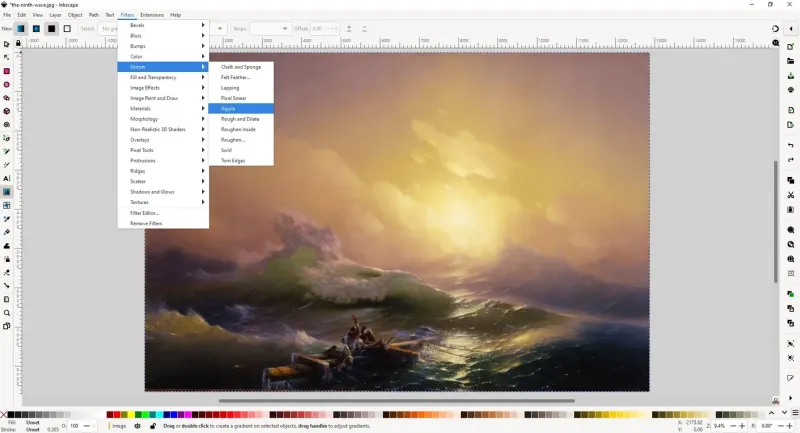
Task: Select the Mesh gradient tool
Action: [x=7, y=205]
